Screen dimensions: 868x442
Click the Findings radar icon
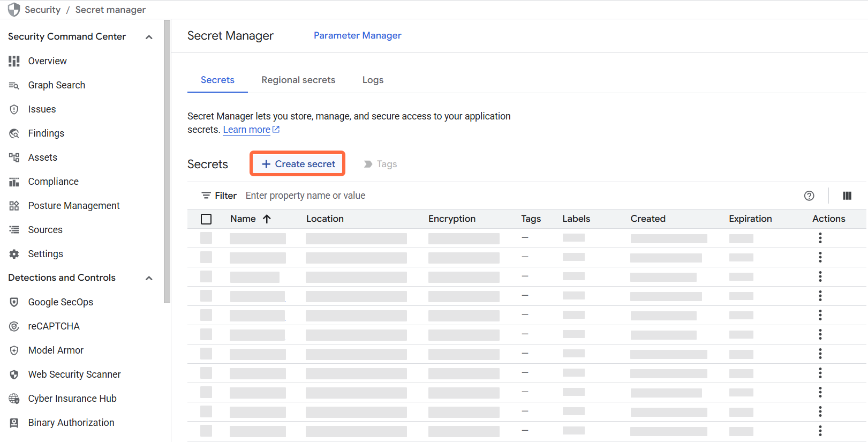click(x=14, y=133)
